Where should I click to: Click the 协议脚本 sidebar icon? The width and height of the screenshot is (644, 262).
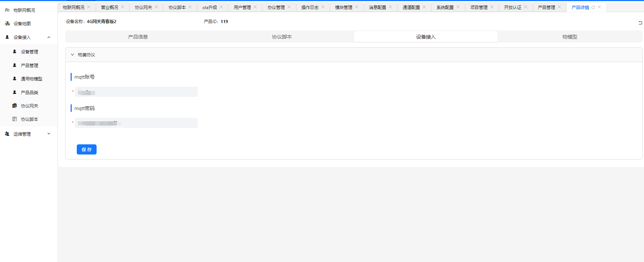tap(14, 119)
